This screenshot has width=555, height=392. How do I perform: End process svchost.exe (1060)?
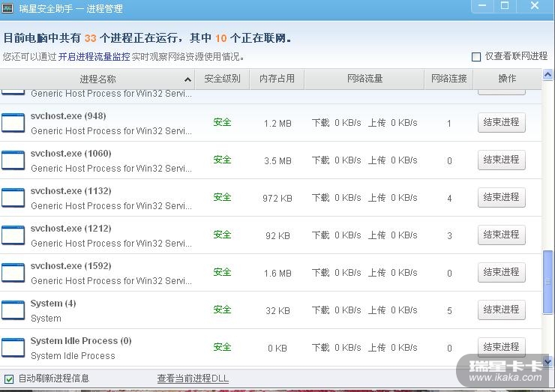501,160
